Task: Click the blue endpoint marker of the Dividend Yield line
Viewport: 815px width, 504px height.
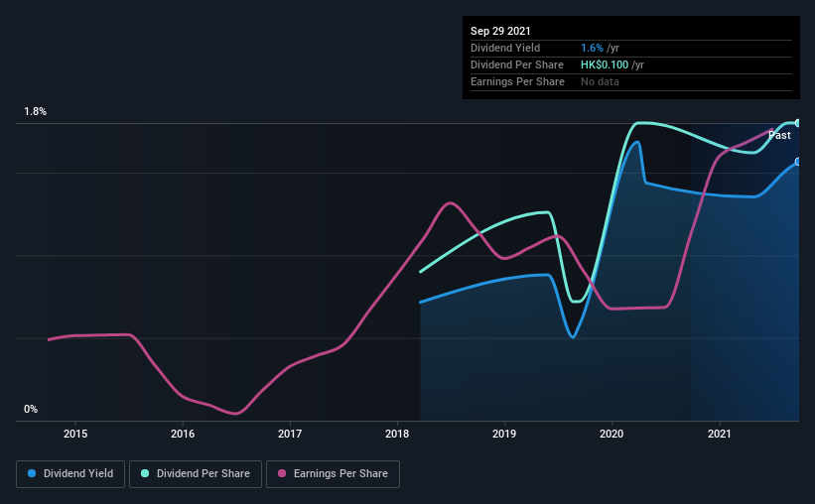Action: (x=798, y=162)
